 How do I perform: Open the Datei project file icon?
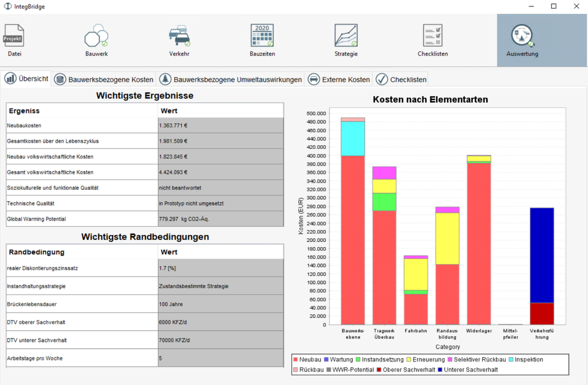point(13,35)
